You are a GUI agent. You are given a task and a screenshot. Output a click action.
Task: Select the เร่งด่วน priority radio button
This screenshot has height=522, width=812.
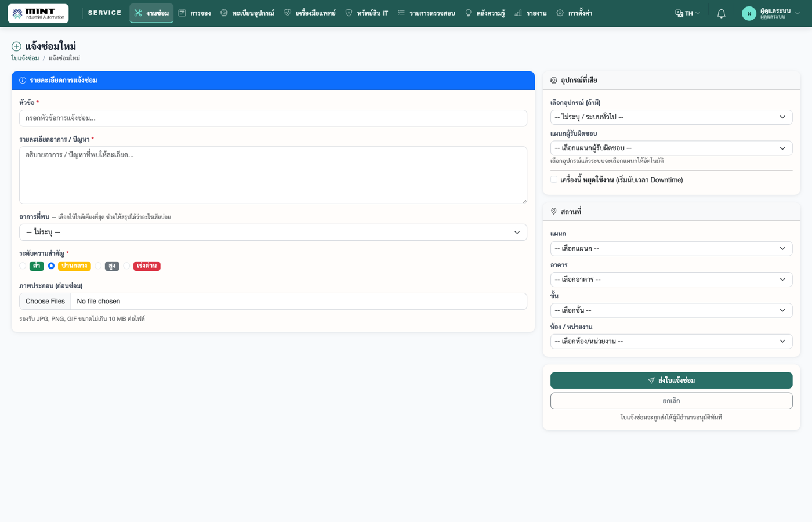[x=126, y=266]
